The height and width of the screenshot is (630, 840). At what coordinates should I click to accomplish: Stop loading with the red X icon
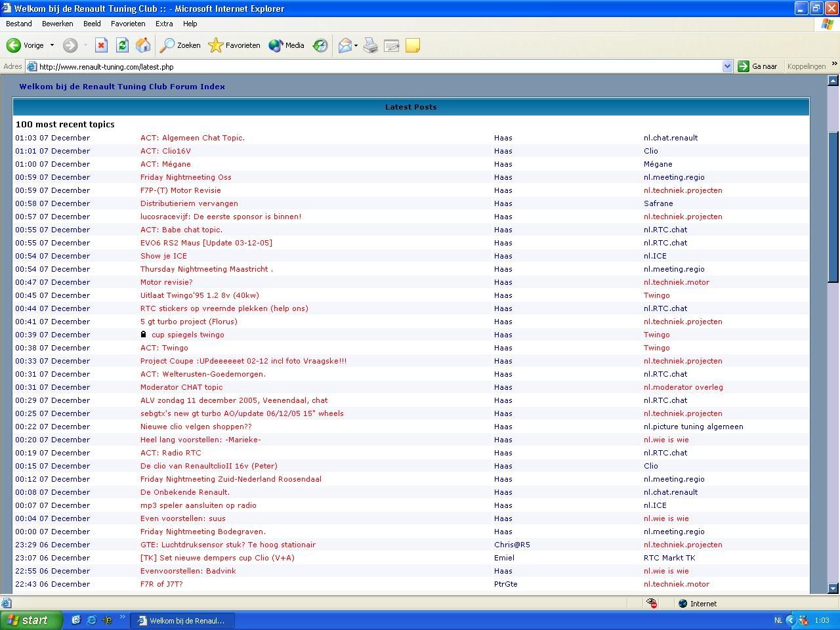(x=101, y=45)
